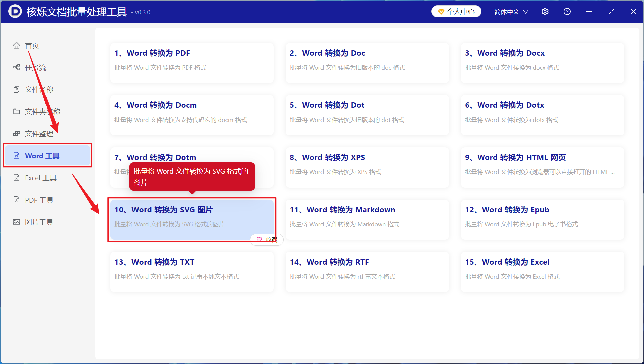
Task: Open the Word 转换为 RTF card
Action: click(x=367, y=272)
